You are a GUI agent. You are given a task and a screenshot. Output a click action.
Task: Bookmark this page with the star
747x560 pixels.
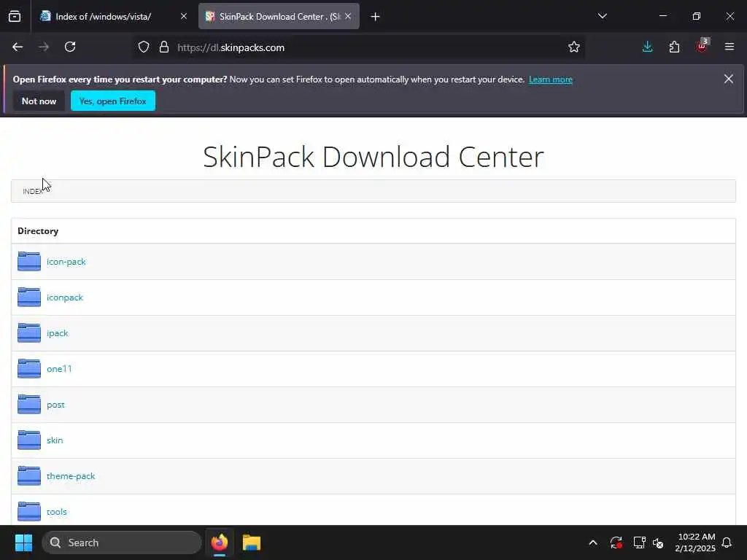[x=573, y=47]
